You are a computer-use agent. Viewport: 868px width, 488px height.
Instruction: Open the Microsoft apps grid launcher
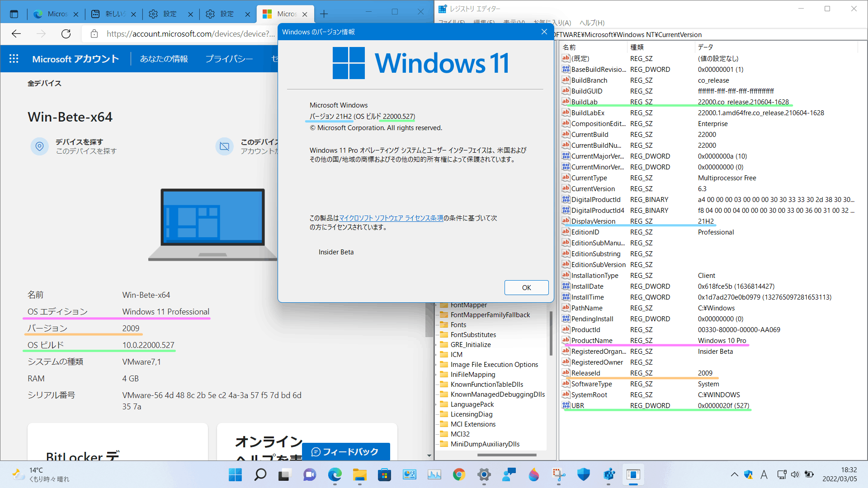click(14, 59)
